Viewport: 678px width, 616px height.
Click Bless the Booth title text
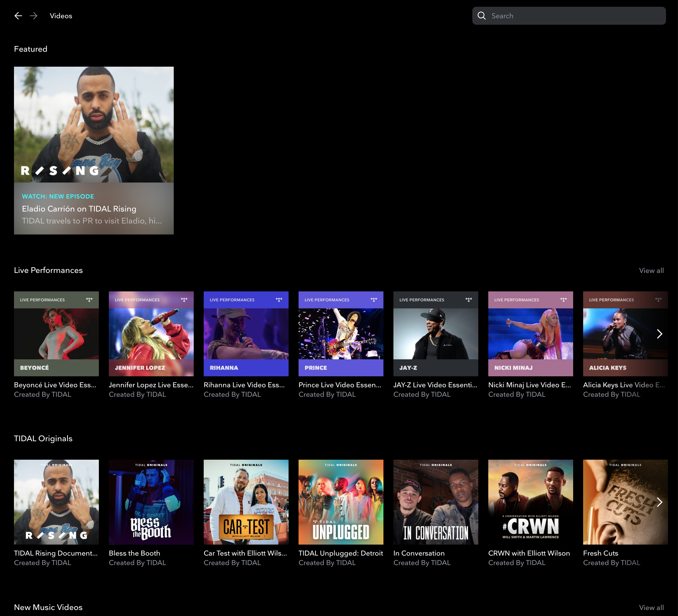coord(135,553)
